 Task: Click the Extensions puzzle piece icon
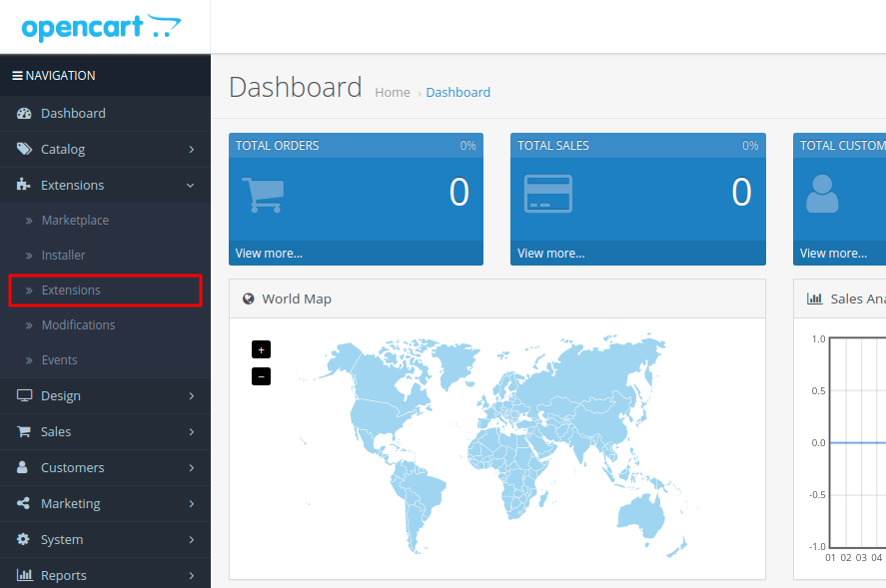coord(23,185)
